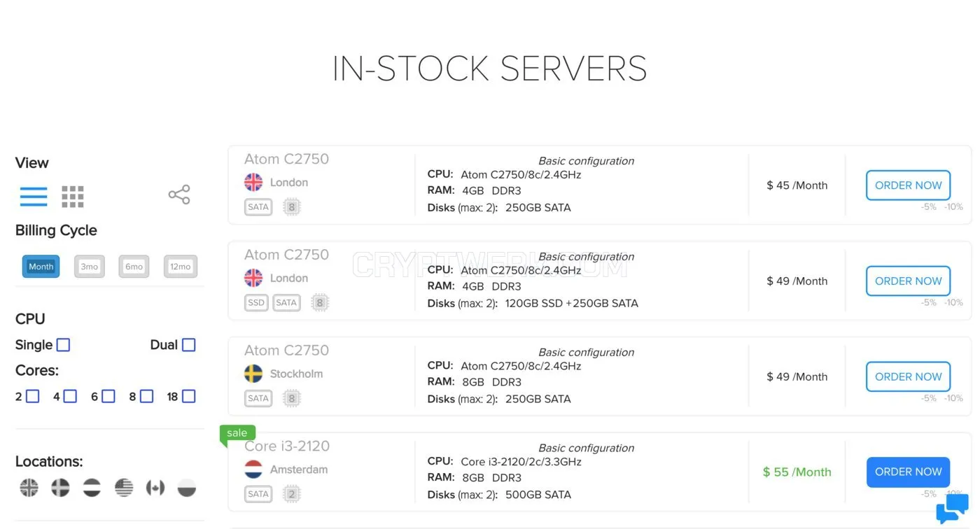Click the "$ 49 /Month" price for Stockholm
This screenshot has height=529, width=980.
click(x=797, y=376)
